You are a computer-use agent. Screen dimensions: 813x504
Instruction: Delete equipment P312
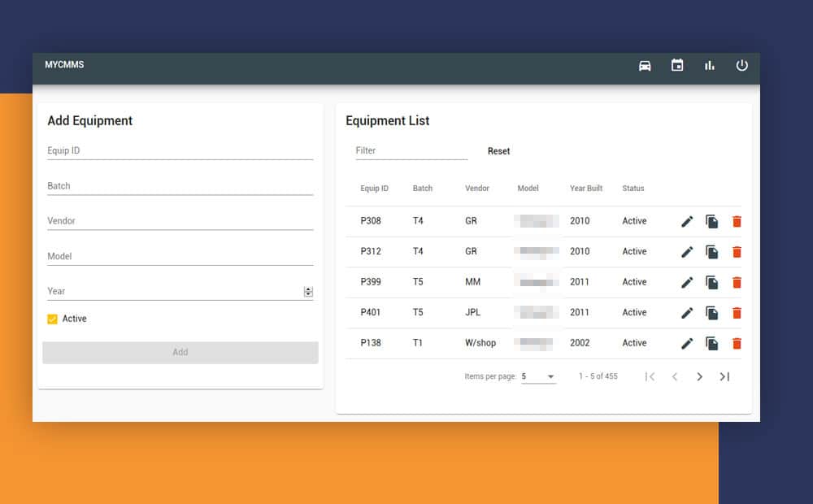pyautogui.click(x=737, y=252)
